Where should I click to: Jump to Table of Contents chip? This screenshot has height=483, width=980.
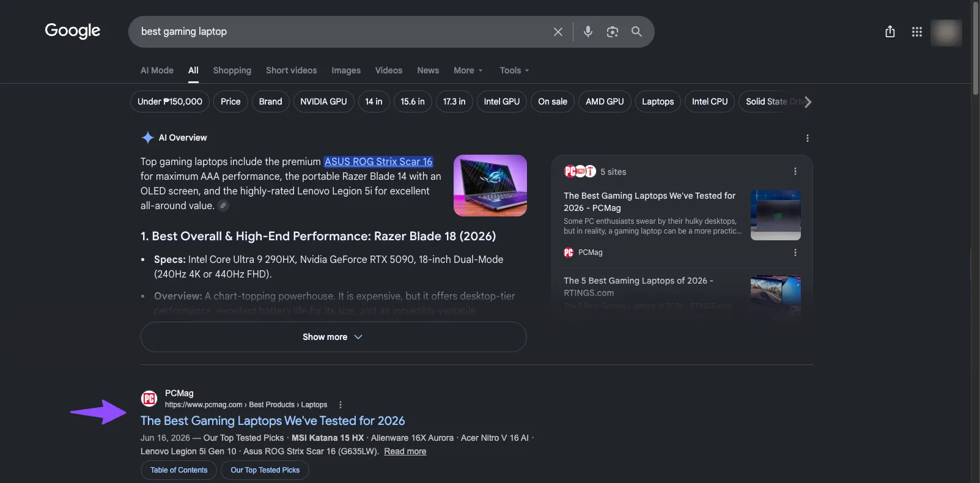click(179, 470)
